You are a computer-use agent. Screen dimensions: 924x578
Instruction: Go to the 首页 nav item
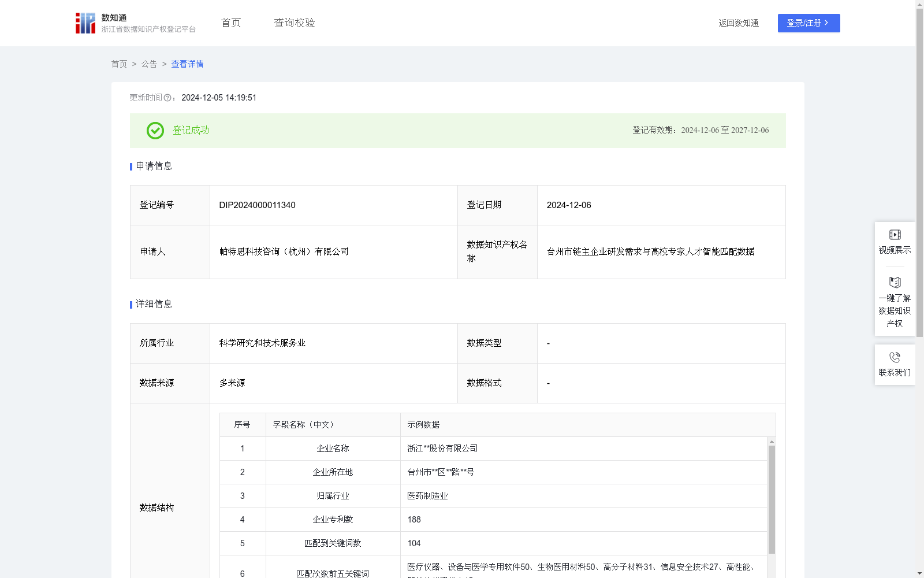(x=231, y=23)
